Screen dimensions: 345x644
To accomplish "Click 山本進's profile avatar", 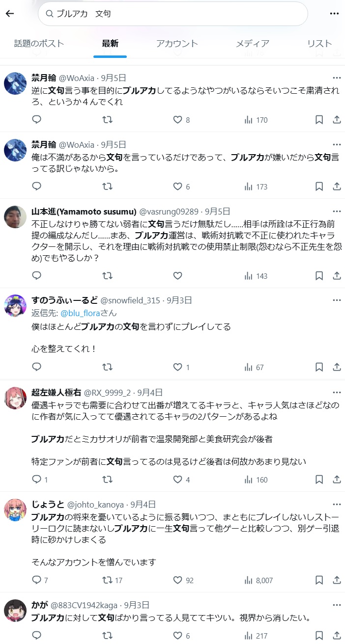I will (x=15, y=217).
